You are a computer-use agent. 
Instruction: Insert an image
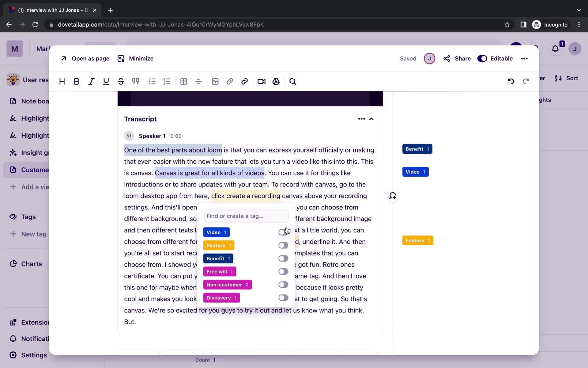click(x=215, y=81)
